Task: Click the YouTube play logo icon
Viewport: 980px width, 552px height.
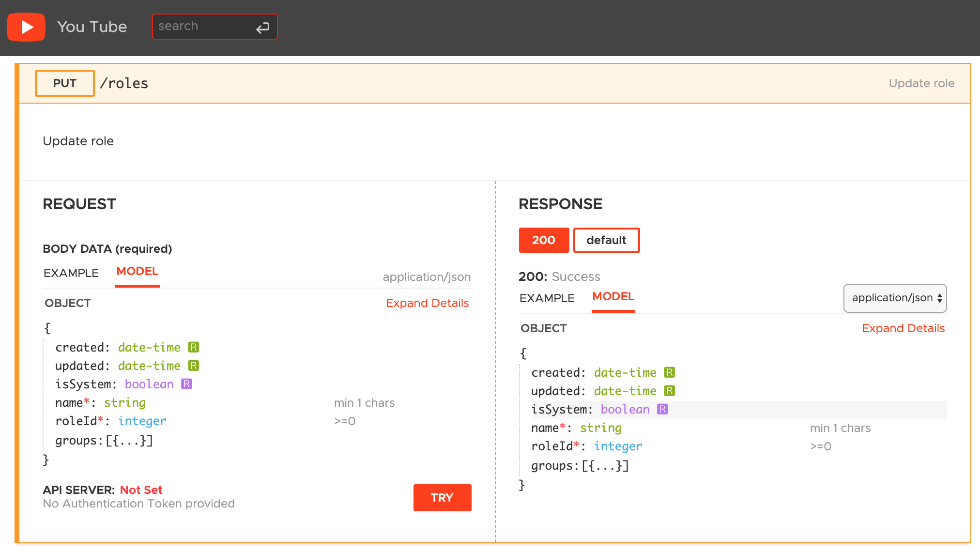Action: click(x=26, y=27)
